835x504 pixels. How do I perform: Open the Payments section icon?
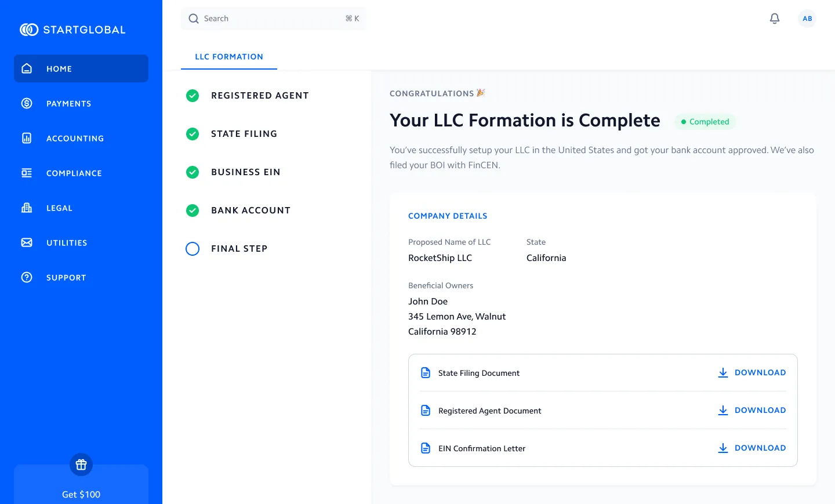click(26, 103)
